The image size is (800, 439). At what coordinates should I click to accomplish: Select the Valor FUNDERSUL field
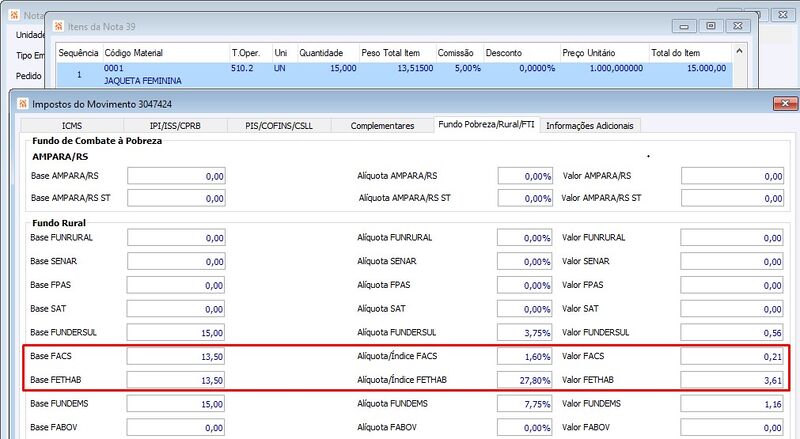pos(732,333)
